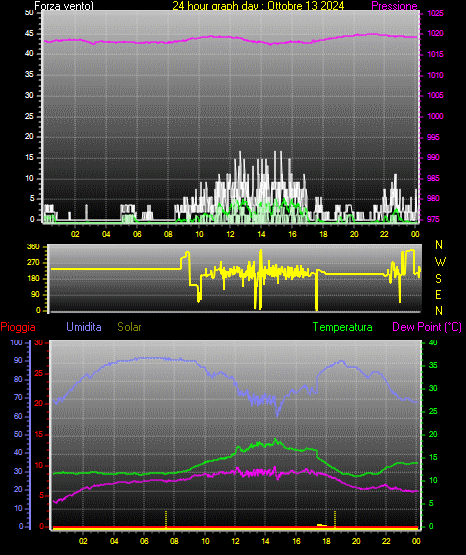This screenshot has height=555, width=466.
Task: Select 25 on the wind speed axis
Action: (x=29, y=116)
